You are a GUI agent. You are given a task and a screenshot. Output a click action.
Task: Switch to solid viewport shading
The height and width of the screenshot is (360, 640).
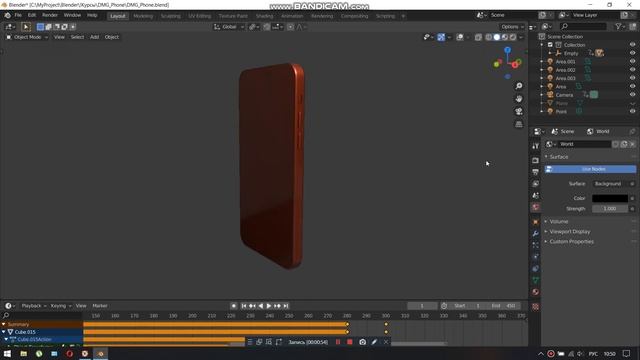497,37
